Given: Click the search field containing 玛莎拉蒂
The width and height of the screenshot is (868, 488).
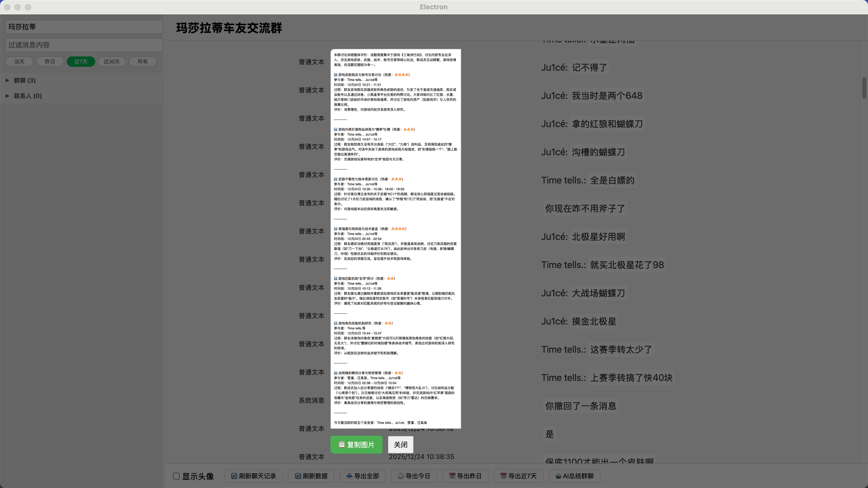Looking at the screenshot, I should coord(84,27).
